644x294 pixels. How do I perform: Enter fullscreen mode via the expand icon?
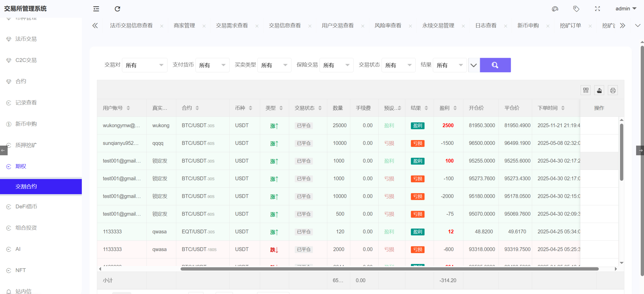tap(598, 9)
